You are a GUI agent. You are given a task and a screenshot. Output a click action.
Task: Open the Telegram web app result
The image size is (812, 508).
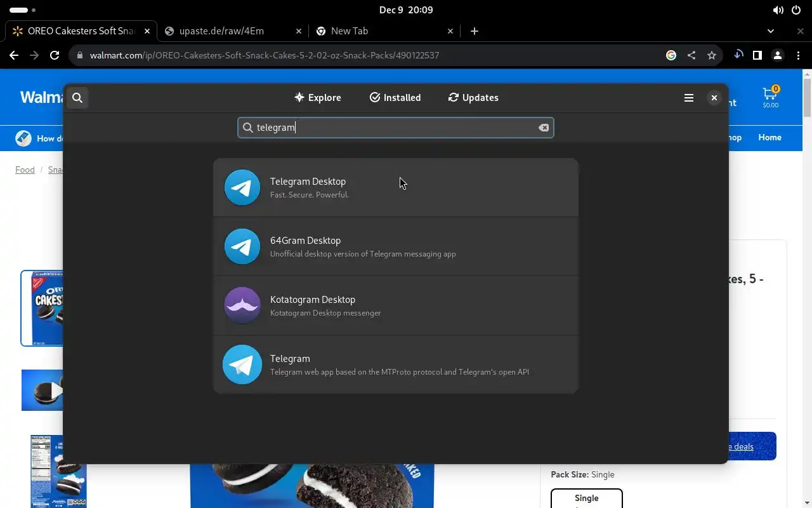396,364
